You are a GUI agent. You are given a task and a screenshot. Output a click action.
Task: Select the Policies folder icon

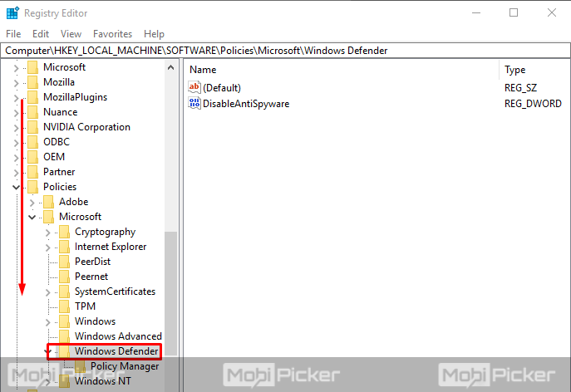tap(32, 187)
